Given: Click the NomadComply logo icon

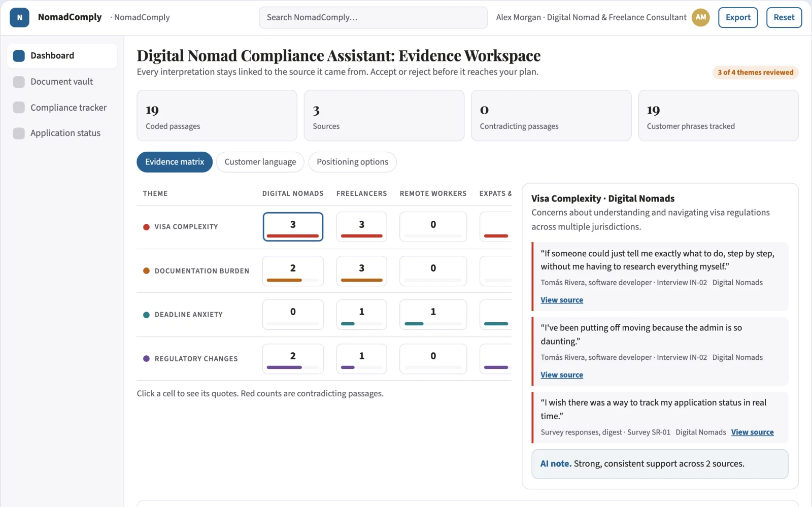Looking at the screenshot, I should coord(19,17).
